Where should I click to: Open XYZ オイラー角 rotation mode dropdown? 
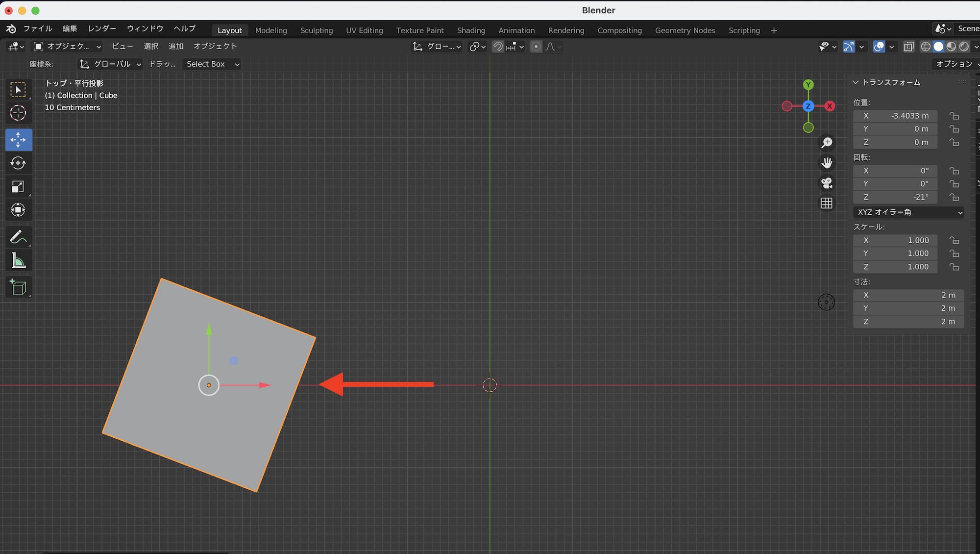[908, 212]
